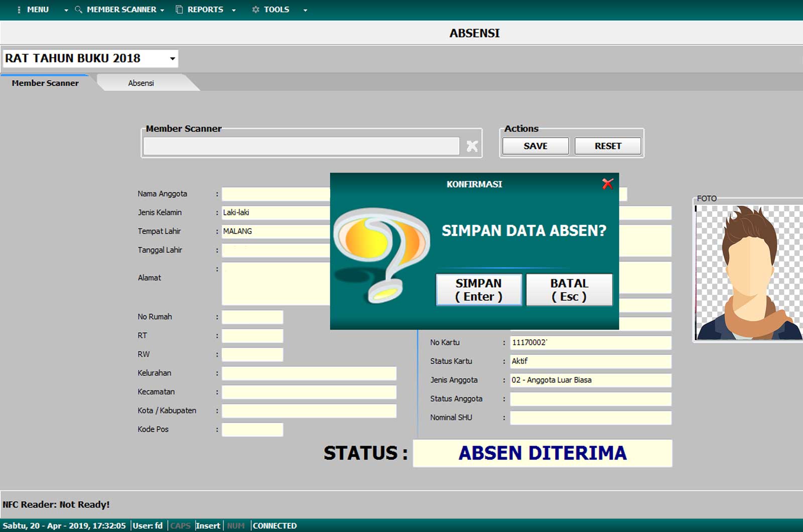
Task: Expand the Tools menu arrow
Action: tap(305, 10)
